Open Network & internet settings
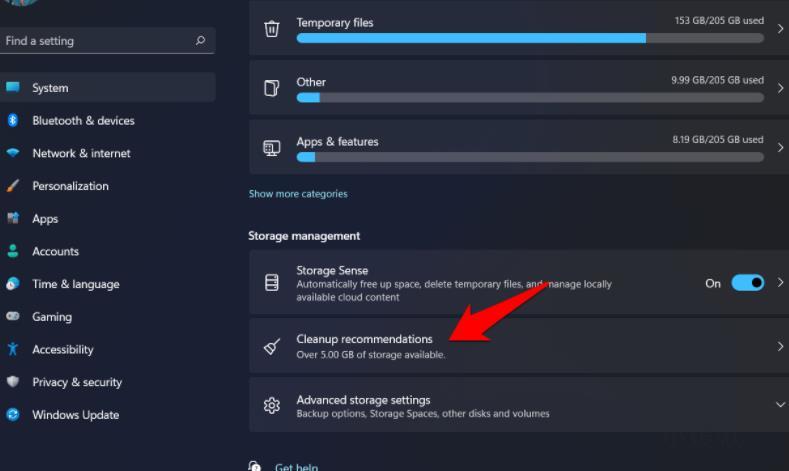The width and height of the screenshot is (789, 471). pyautogui.click(x=81, y=153)
